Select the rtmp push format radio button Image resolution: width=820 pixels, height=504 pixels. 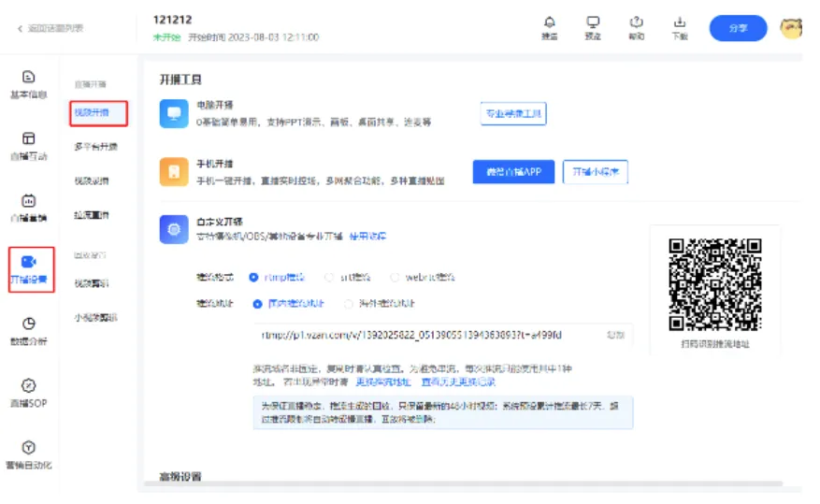tap(253, 278)
